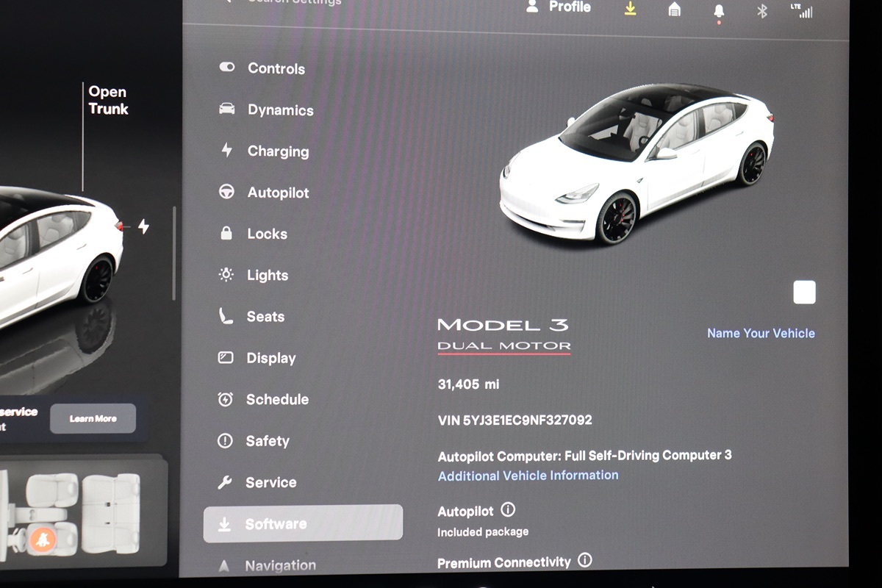Image resolution: width=882 pixels, height=588 pixels.
Task: Click the sun icon beside Lights
Action: coord(226,275)
